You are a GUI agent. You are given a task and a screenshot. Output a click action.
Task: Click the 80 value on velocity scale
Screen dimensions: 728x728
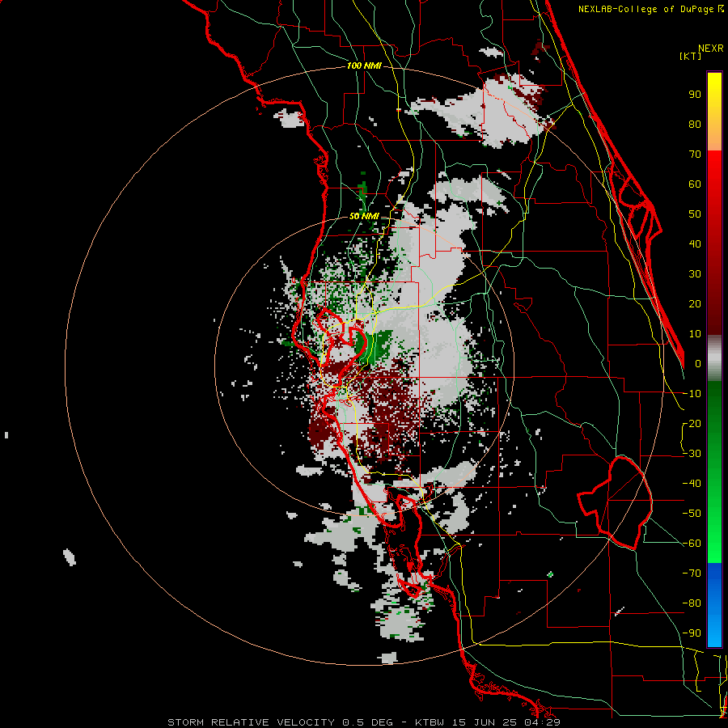click(x=695, y=124)
